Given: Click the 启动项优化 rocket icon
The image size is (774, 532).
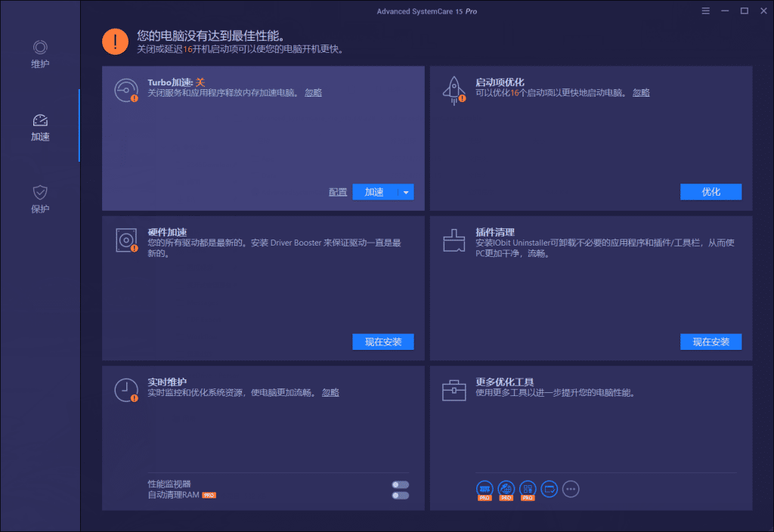Looking at the screenshot, I should point(454,91).
